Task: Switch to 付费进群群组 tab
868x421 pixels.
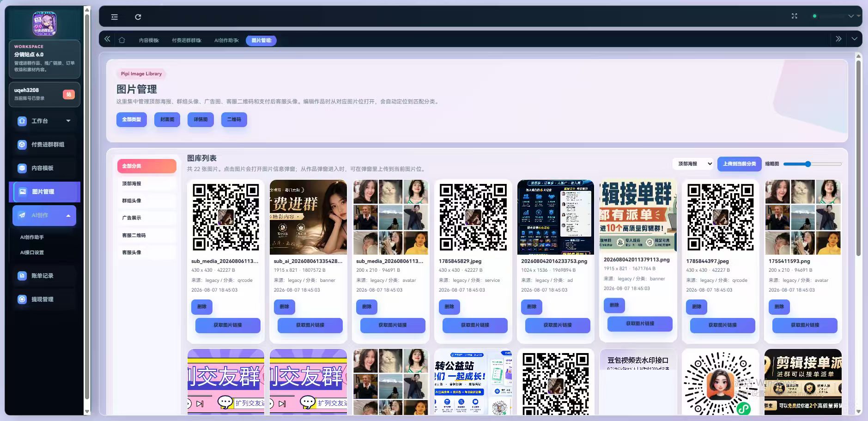Action: [187, 41]
